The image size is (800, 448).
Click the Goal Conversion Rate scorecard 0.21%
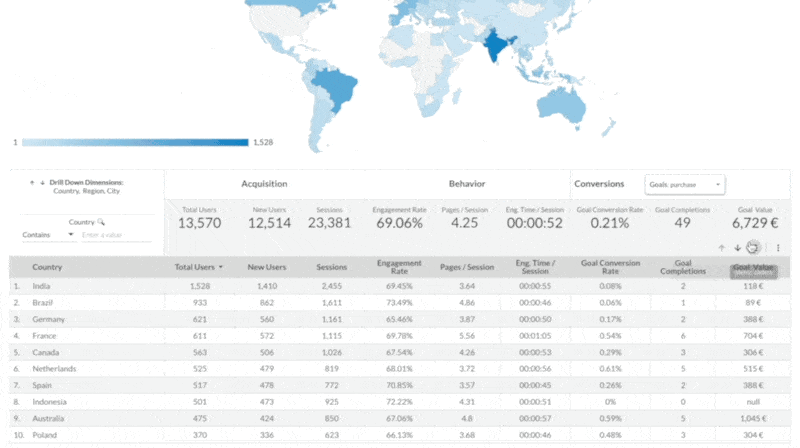point(610,223)
